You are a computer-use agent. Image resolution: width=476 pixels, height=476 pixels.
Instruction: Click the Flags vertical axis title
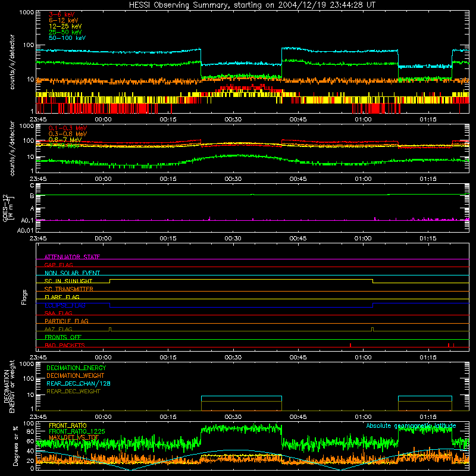24,297
